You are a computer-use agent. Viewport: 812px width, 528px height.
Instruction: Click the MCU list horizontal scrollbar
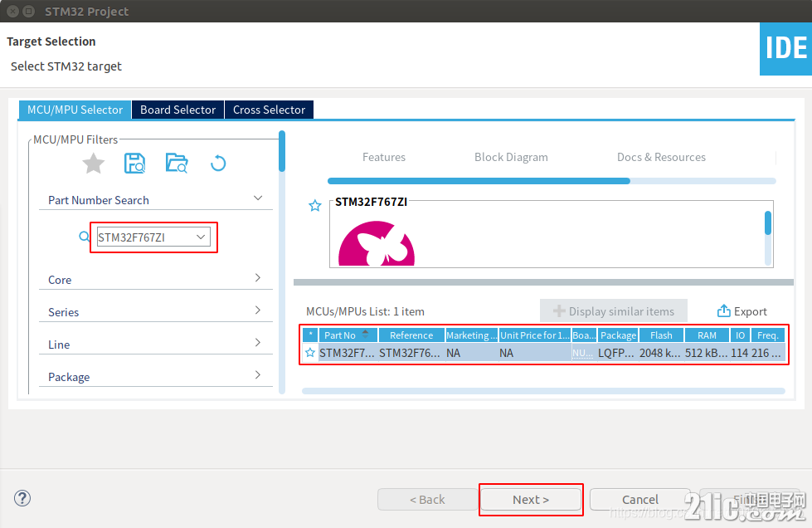pos(543,391)
